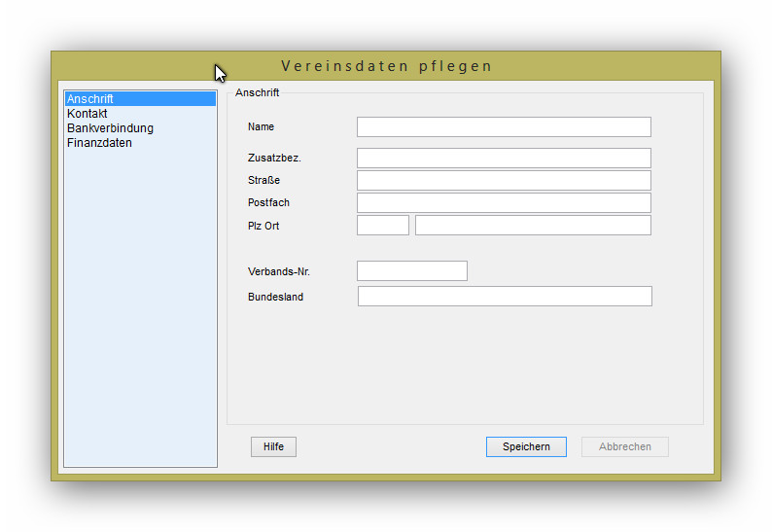Click the Vereinsdaten pflegen title bar
772x532 pixels.
pyautogui.click(x=386, y=66)
